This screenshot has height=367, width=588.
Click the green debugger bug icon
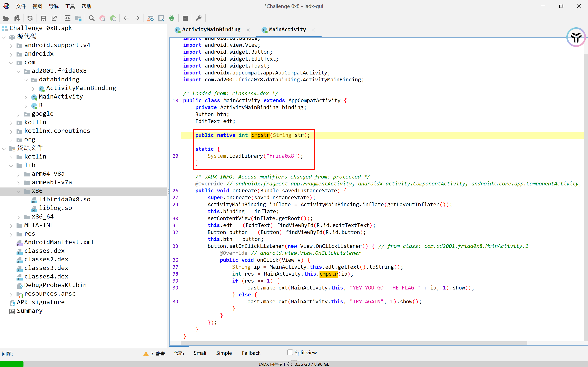172,18
